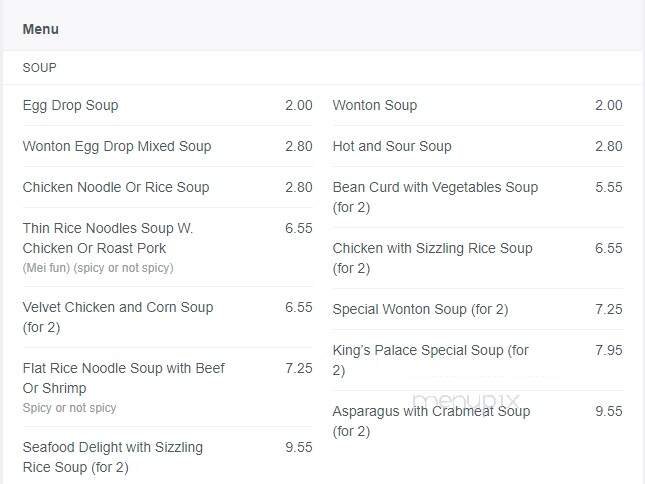Select Velvet Chicken and Corn Soup
Image resolution: width=645 pixels, height=484 pixels.
[118, 307]
